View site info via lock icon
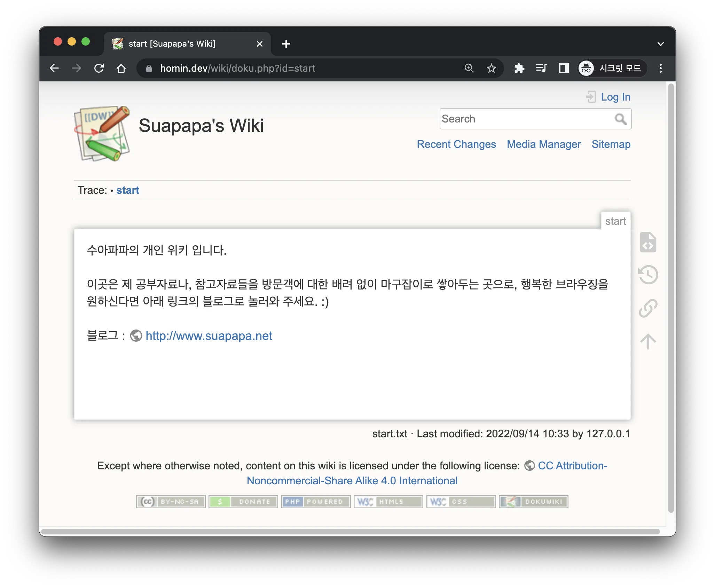 (x=149, y=69)
